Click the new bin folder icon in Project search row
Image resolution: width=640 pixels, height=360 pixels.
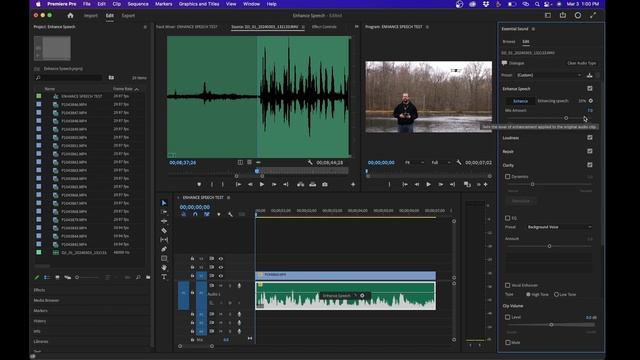pyautogui.click(x=111, y=78)
